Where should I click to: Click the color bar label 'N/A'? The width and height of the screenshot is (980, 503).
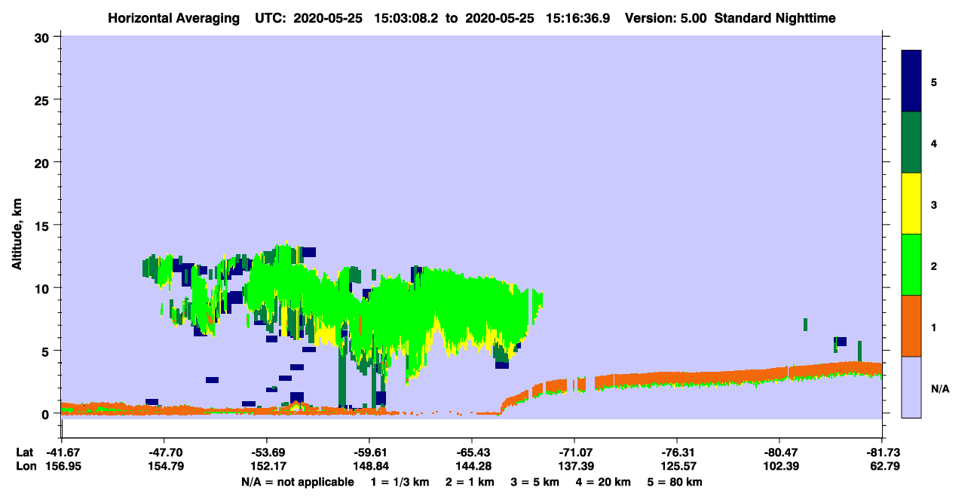pyautogui.click(x=940, y=388)
